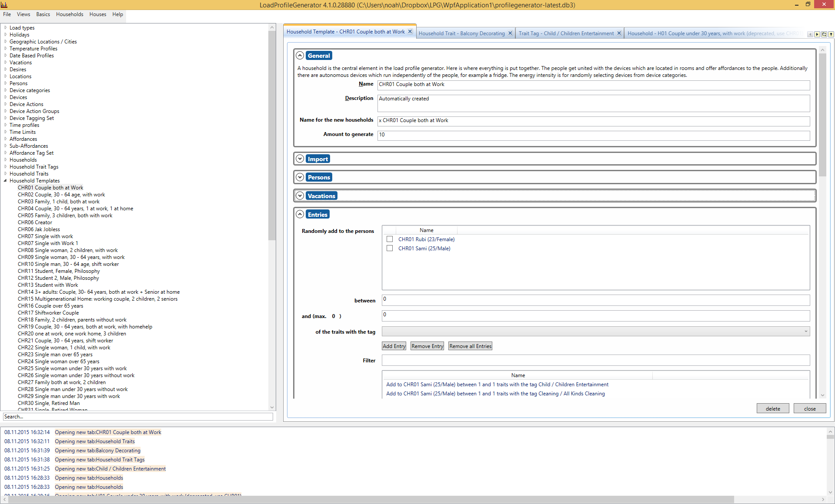This screenshot has height=504, width=835.
Task: Click the tab window-switch icon
Action: pyautogui.click(x=824, y=34)
